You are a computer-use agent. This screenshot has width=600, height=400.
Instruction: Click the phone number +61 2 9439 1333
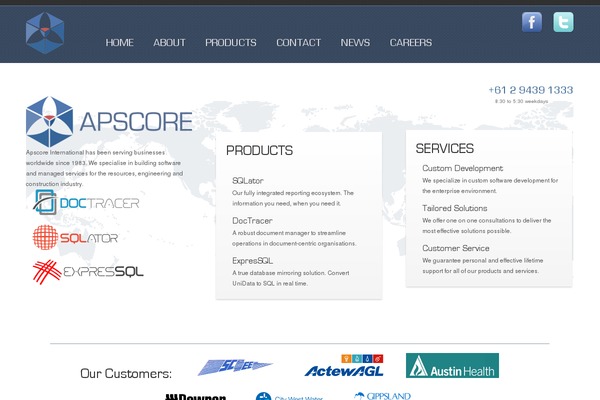click(531, 90)
